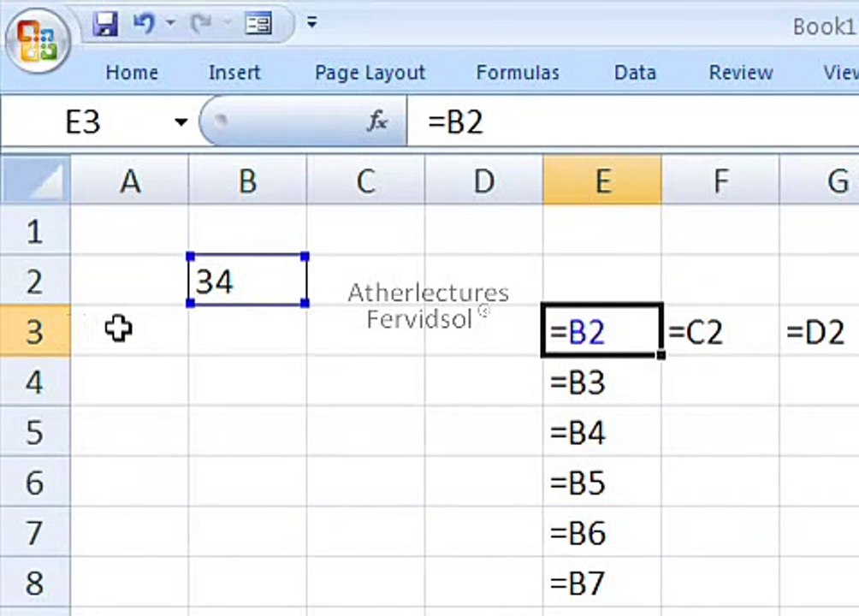This screenshot has height=616, width=859.
Task: Select row 2 header
Action: coord(36,281)
